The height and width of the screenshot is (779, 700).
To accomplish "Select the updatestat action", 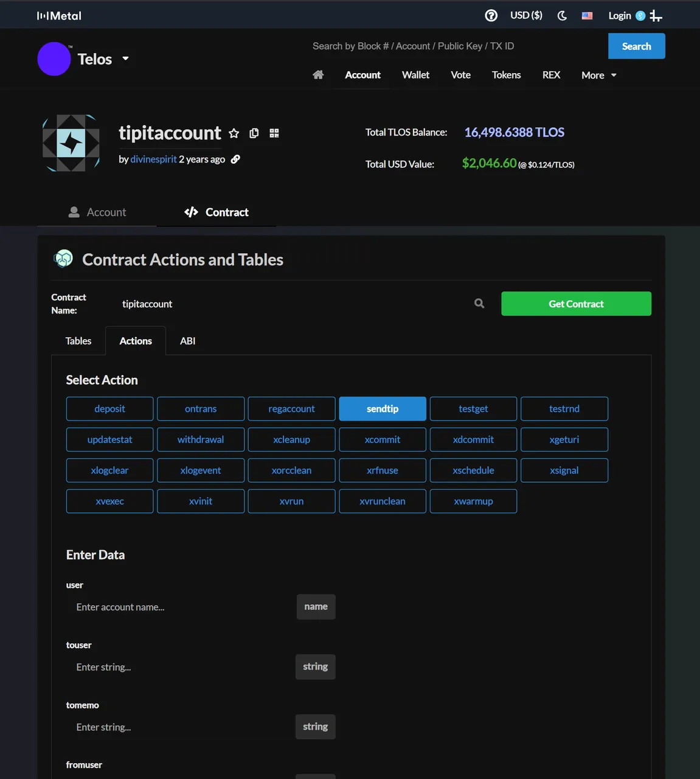I will pyautogui.click(x=109, y=439).
